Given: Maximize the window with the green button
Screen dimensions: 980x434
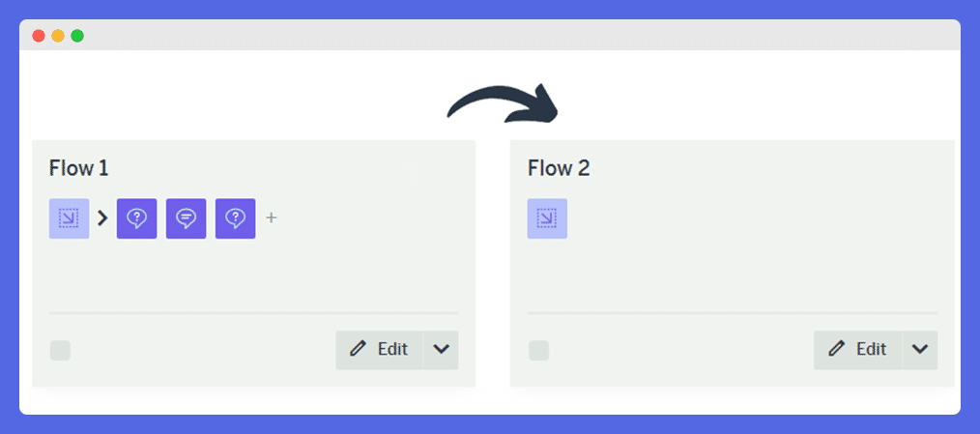Looking at the screenshot, I should pos(77,36).
